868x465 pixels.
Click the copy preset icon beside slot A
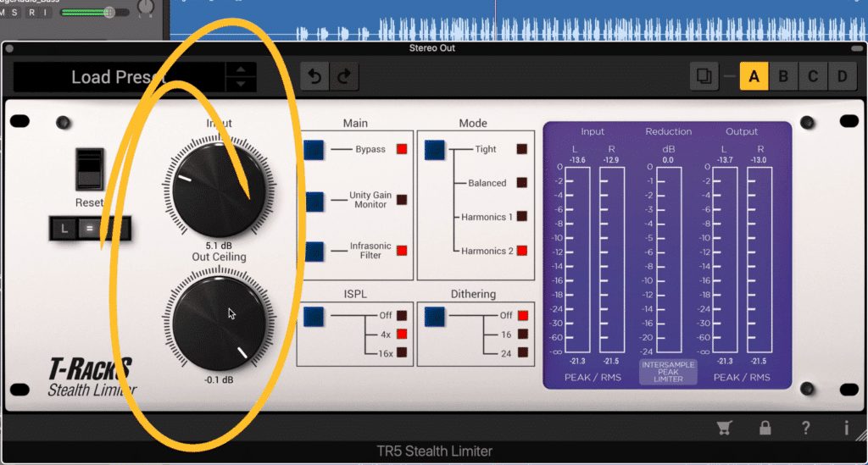pyautogui.click(x=704, y=76)
